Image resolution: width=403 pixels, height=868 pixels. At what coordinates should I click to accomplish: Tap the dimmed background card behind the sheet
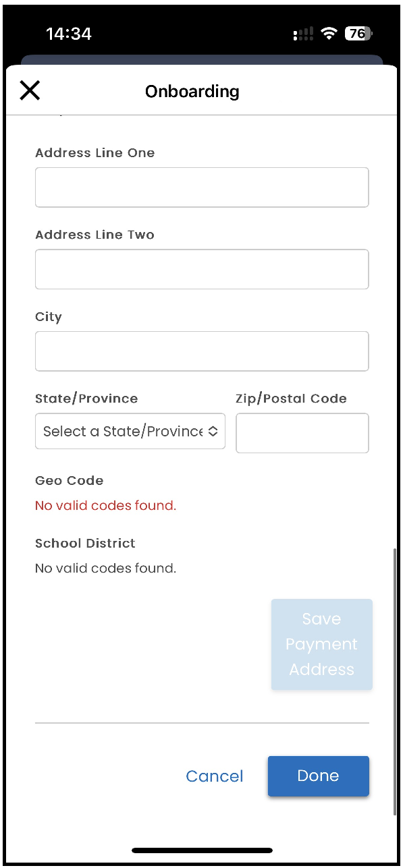tap(202, 60)
